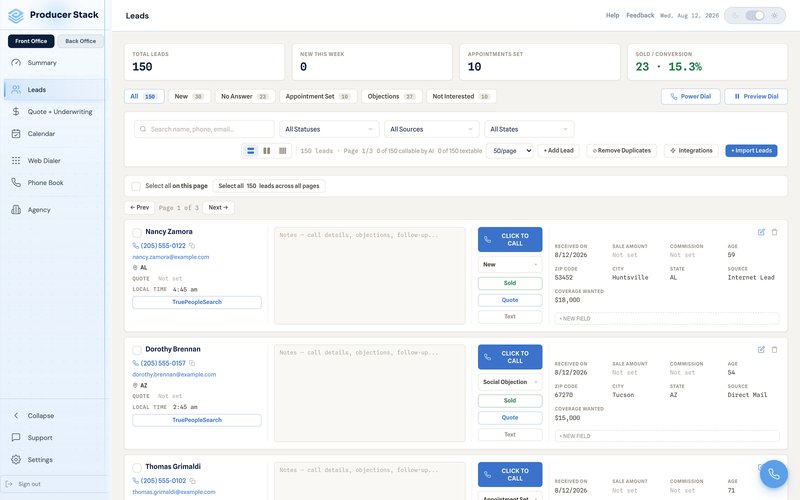Click the search magnifier icon

(x=143, y=130)
